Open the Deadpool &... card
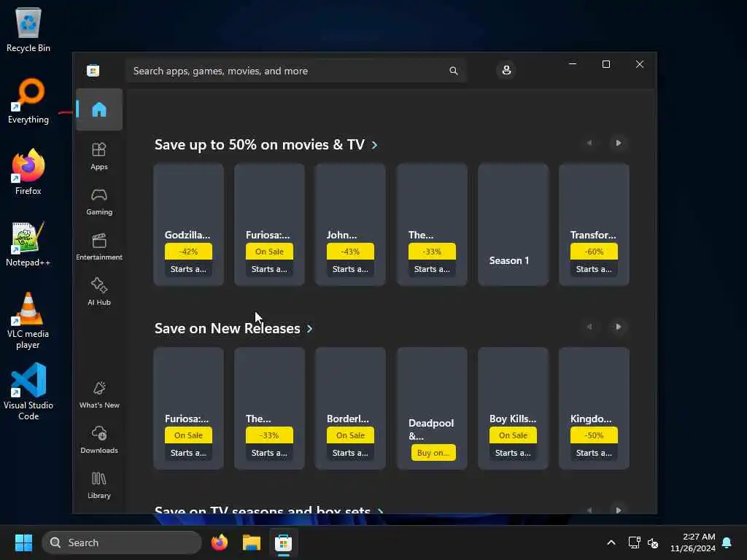This screenshot has height=560, width=747. point(432,408)
